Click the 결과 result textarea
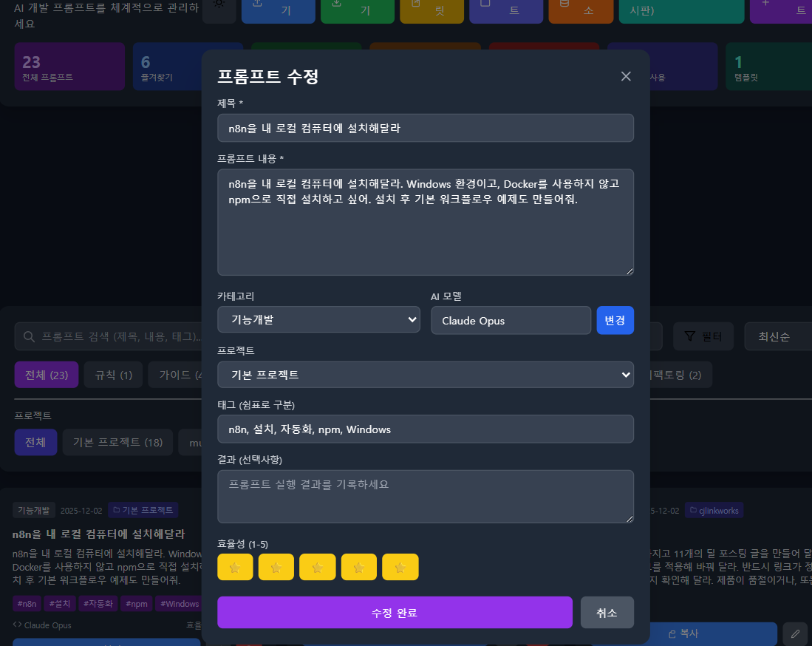The width and height of the screenshot is (812, 646). point(425,496)
